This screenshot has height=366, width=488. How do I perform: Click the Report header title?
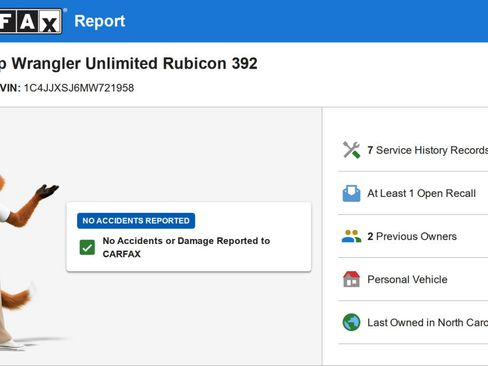[x=100, y=21]
